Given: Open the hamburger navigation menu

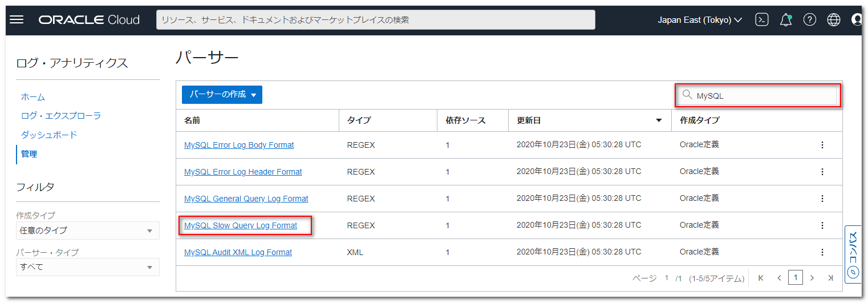Looking at the screenshot, I should (17, 19).
